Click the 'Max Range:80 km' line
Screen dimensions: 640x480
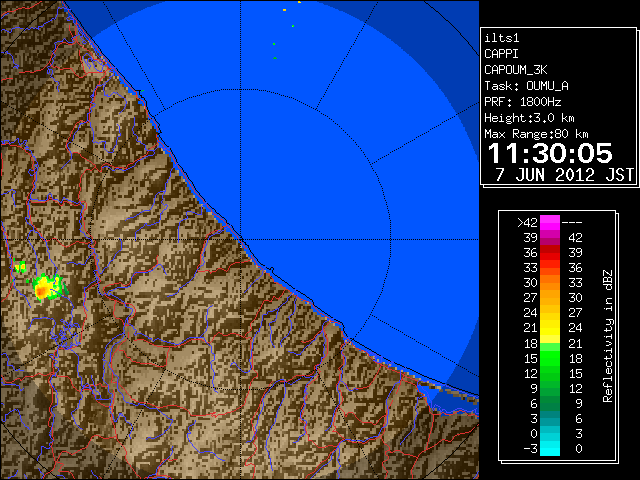click(x=536, y=134)
